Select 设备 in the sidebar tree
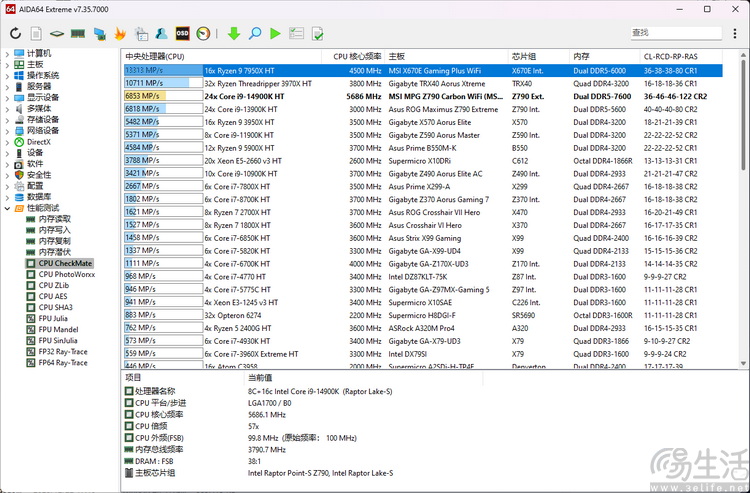 [35, 153]
